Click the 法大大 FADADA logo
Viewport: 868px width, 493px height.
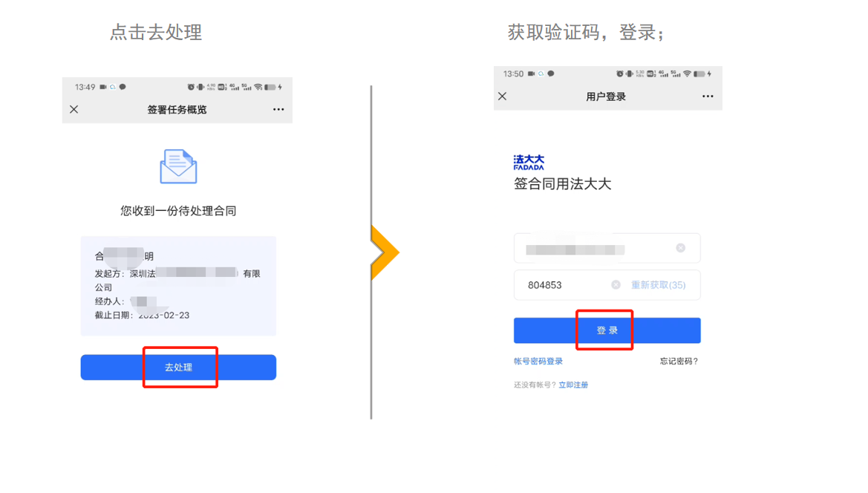click(x=529, y=162)
